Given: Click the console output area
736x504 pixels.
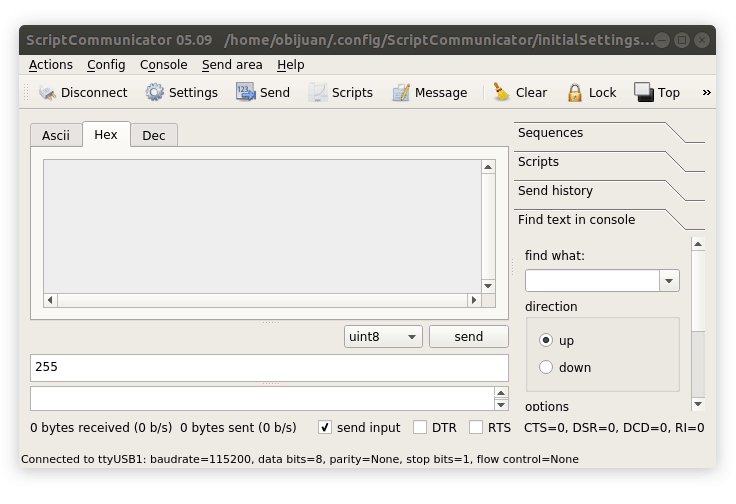Looking at the screenshot, I should tap(262, 227).
